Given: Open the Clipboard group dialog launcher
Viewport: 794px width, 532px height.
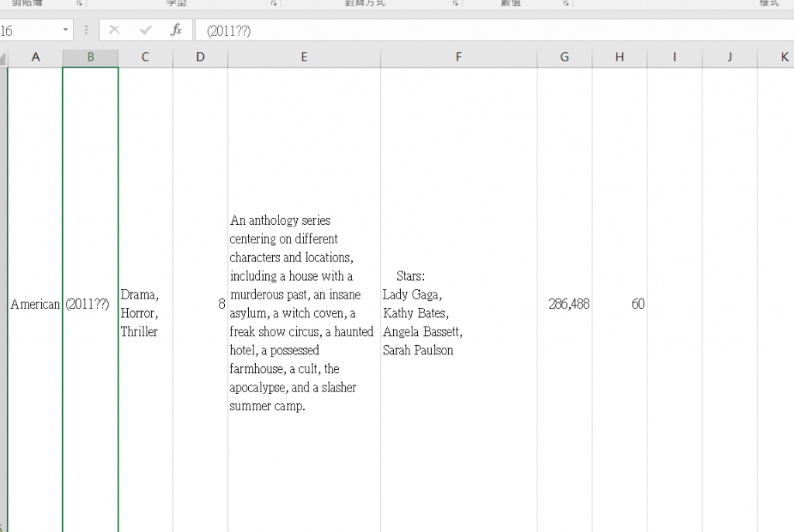Looking at the screenshot, I should pyautogui.click(x=79, y=3).
